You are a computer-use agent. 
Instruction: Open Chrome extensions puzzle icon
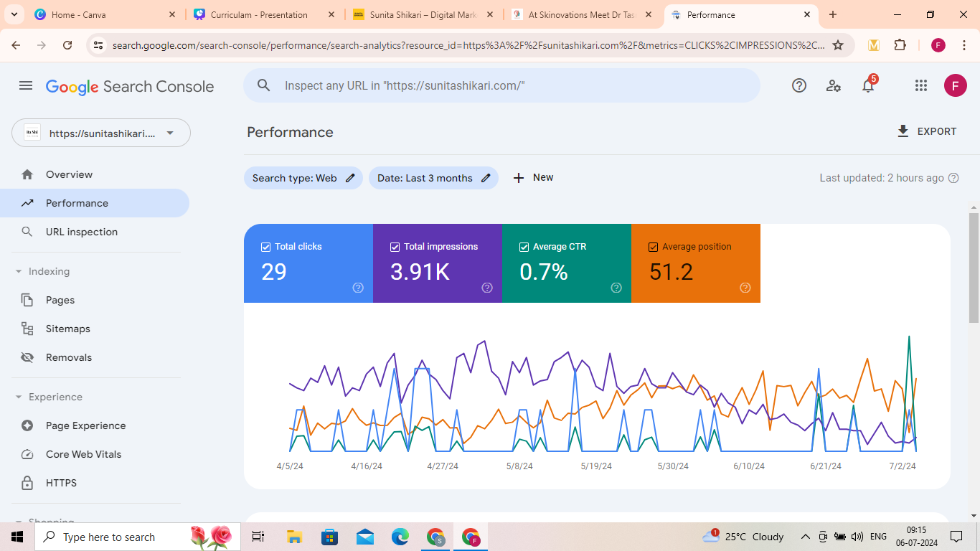[x=900, y=45]
